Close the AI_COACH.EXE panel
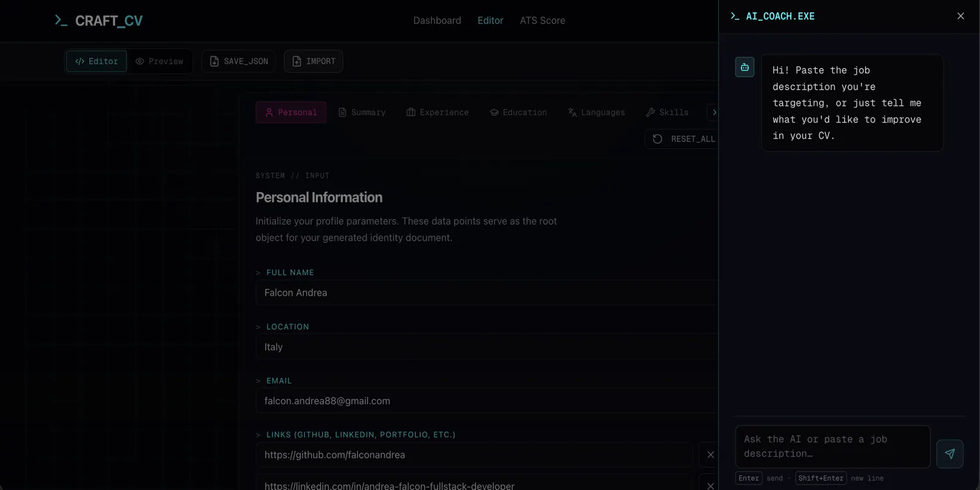 960,16
